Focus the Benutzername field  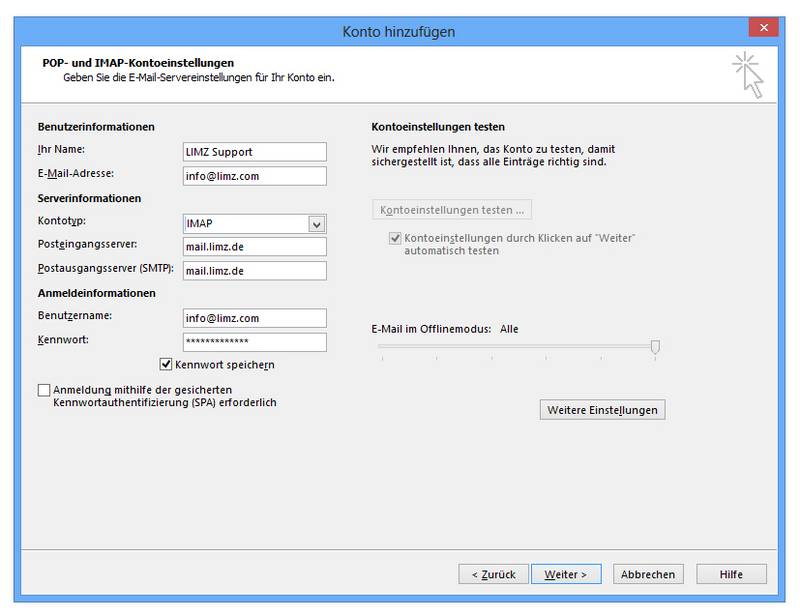[x=255, y=318]
